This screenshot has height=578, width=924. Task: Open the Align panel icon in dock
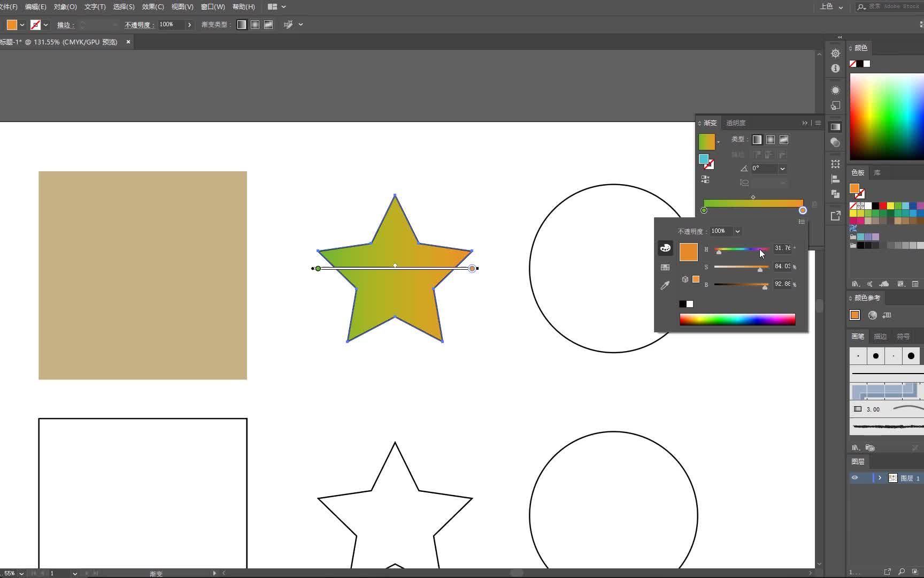coord(835,179)
